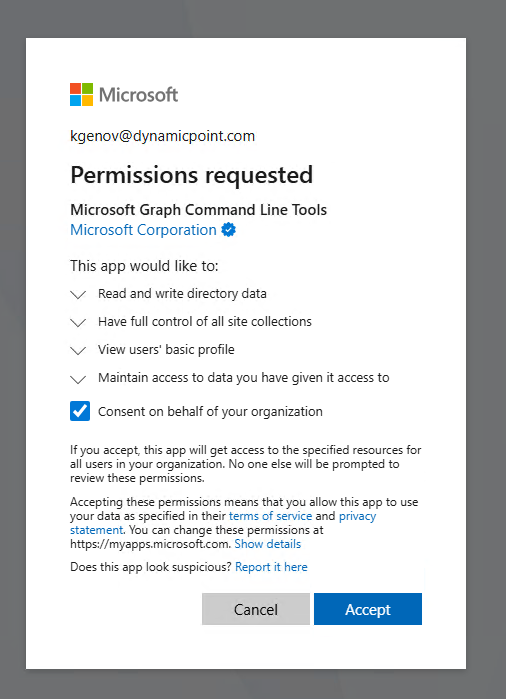Screen dimensions: 506x699
Task: Open the Microsoft Corporation publisher link
Action: [143, 230]
